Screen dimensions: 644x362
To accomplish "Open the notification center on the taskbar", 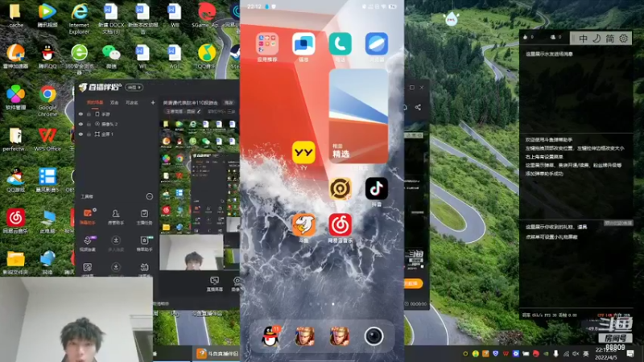I will click(x=630, y=353).
